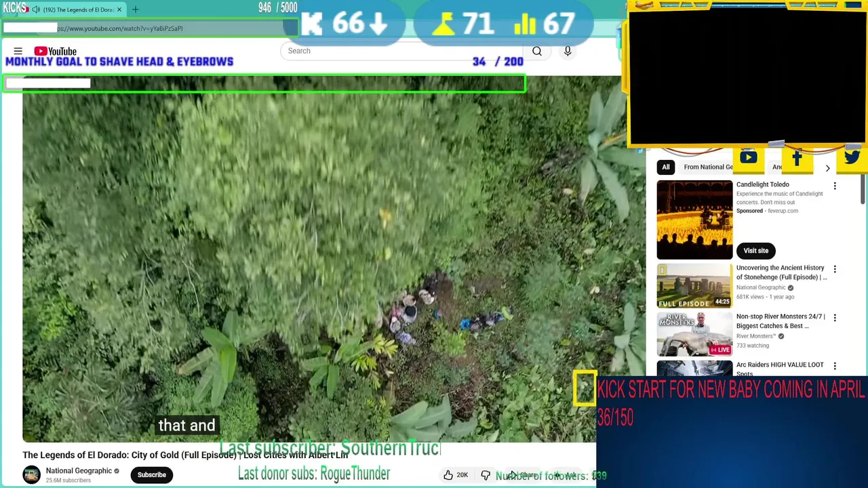The image size is (868, 488).
Task: Select the From National Geographic chip
Action: pos(708,167)
